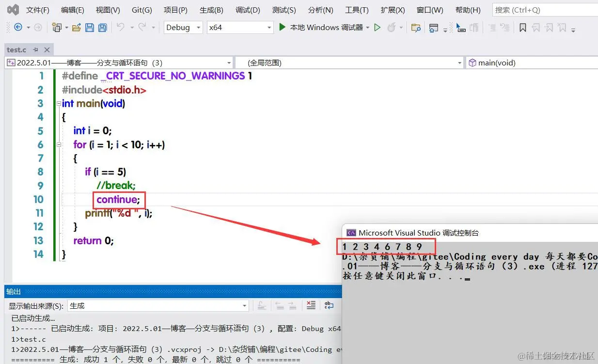Viewport: 598px width, 364px height.
Task: Click the 1>test.c line in output
Action: 29,339
